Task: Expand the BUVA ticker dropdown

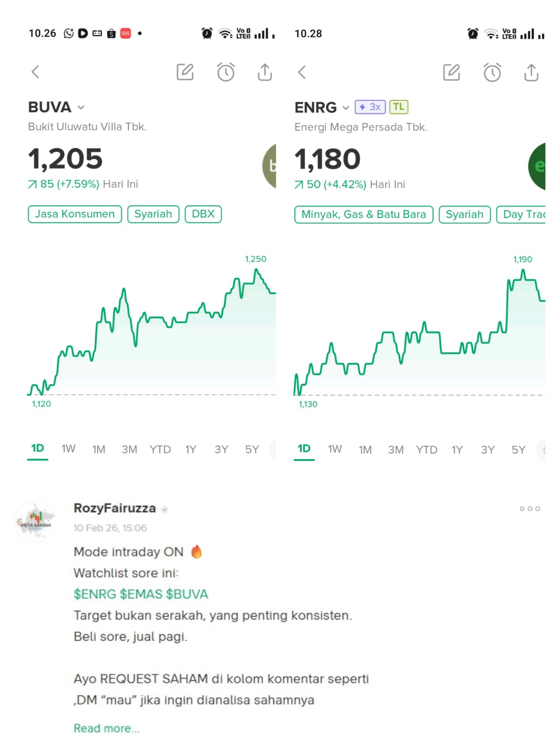Action: (81, 107)
